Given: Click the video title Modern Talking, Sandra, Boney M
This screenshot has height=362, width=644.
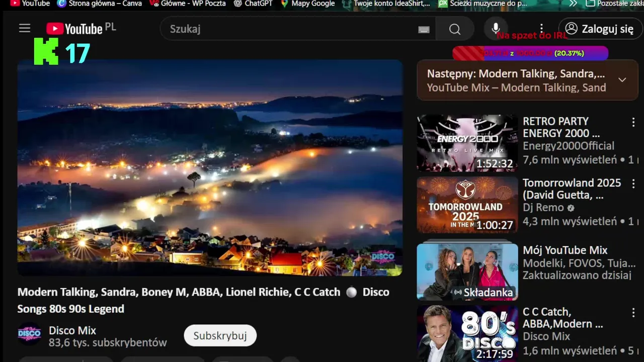Looking at the screenshot, I should click(203, 300).
